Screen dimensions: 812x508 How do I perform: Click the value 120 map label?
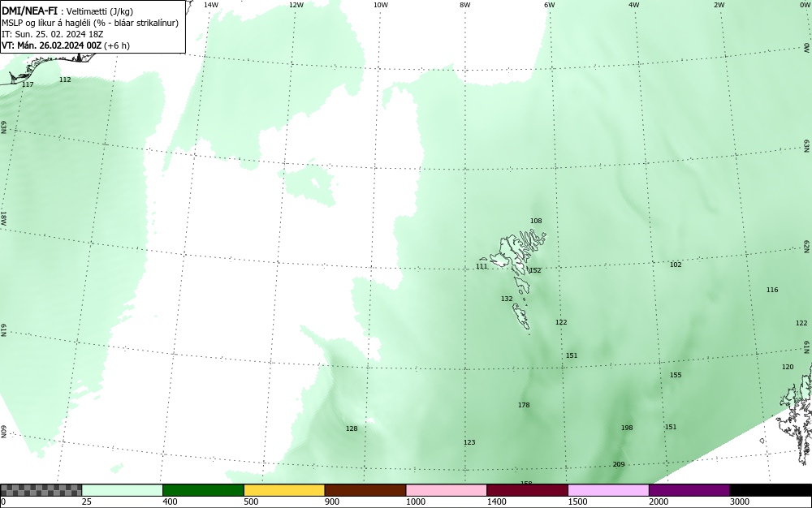pos(788,368)
